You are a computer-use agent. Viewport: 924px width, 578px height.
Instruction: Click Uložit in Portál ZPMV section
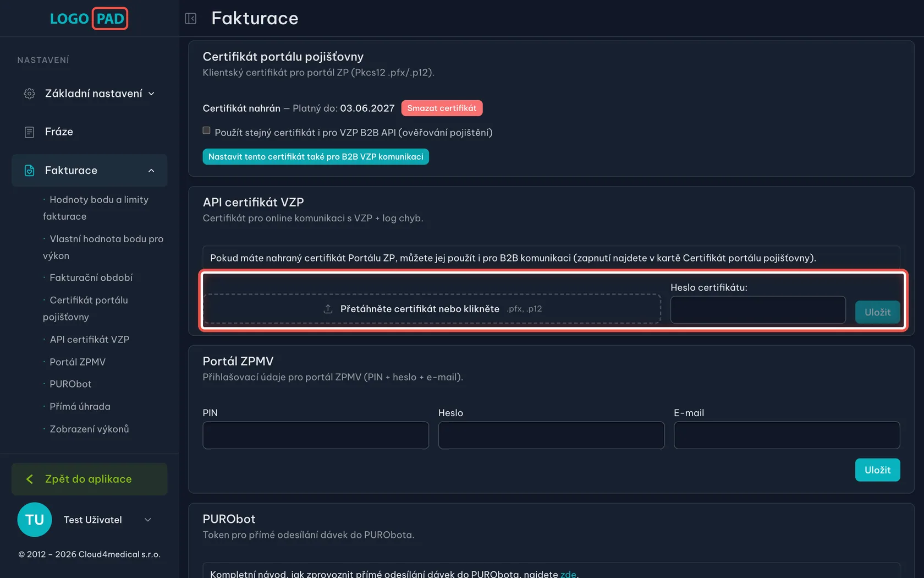877,470
